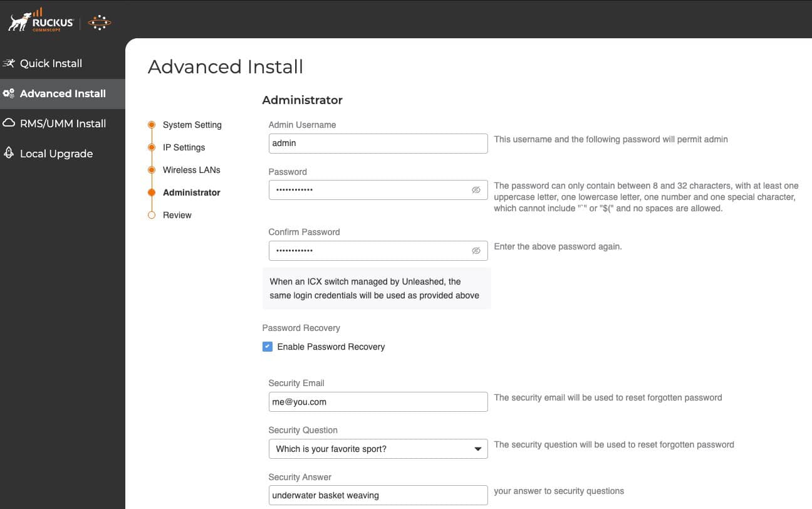This screenshot has width=812, height=509.
Task: Click the Advanced Install gears icon
Action: point(9,93)
